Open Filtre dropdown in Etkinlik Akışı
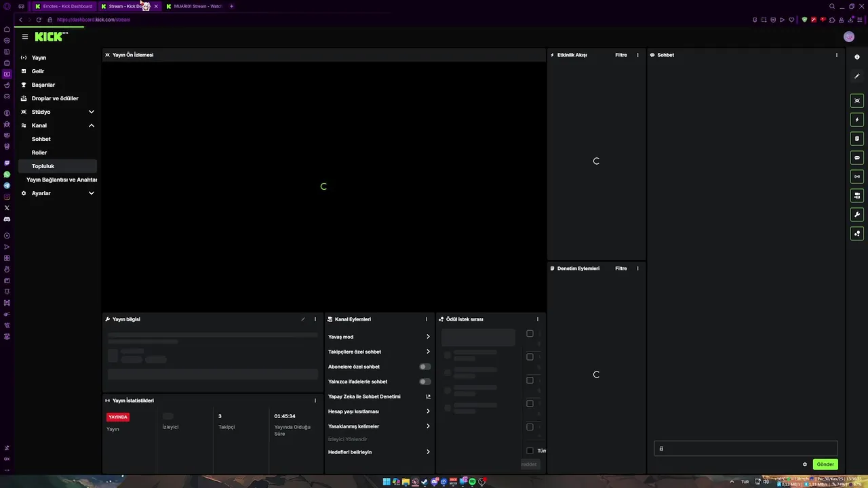This screenshot has width=868, height=488. 621,55
